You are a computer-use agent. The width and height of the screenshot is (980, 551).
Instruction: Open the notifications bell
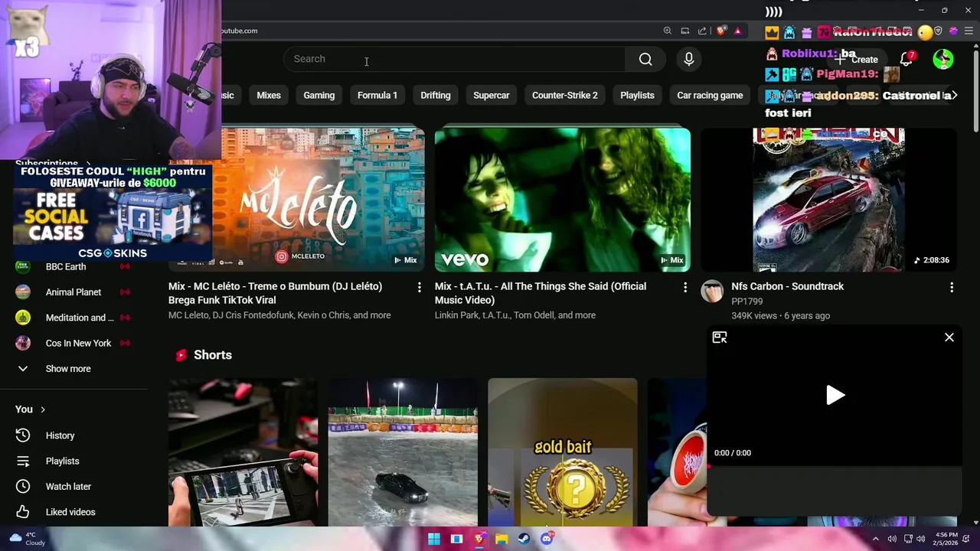coord(906,59)
